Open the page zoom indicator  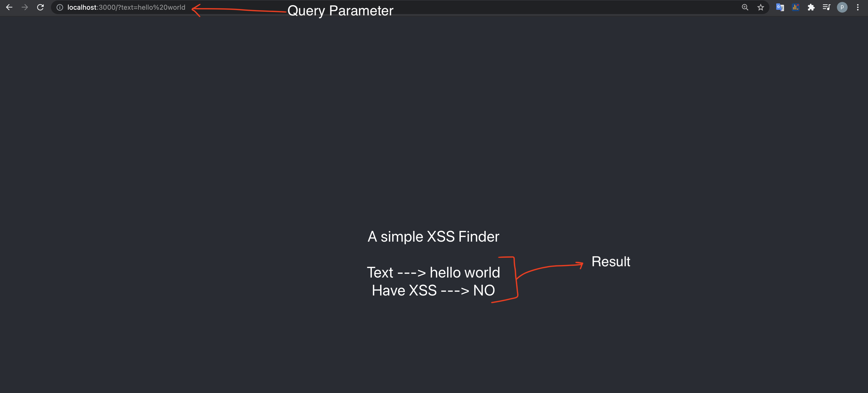(745, 7)
